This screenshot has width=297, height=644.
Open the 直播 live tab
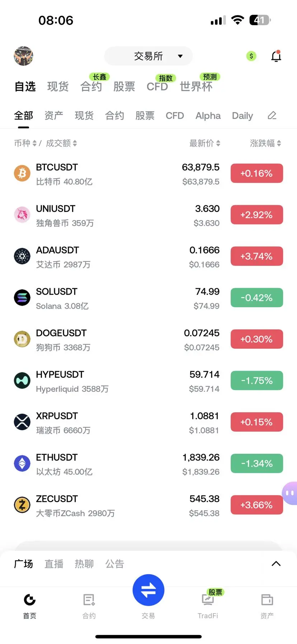click(54, 564)
